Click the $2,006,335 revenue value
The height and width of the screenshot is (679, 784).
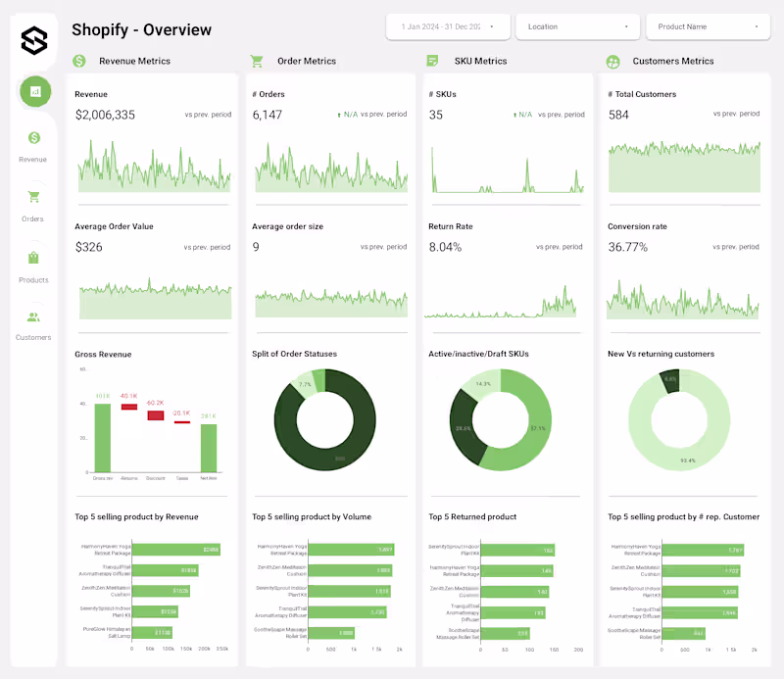pos(105,115)
